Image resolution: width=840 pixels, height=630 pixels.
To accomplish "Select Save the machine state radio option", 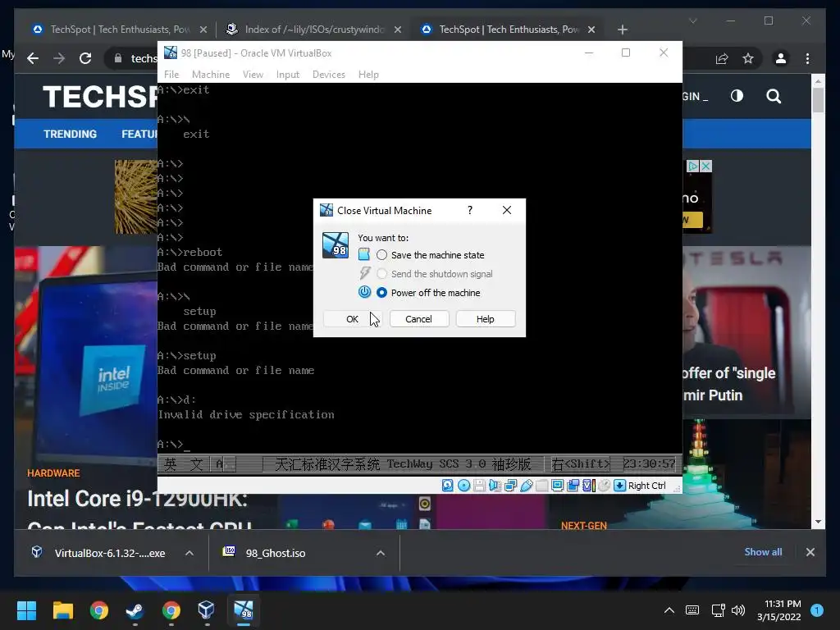I will click(381, 255).
